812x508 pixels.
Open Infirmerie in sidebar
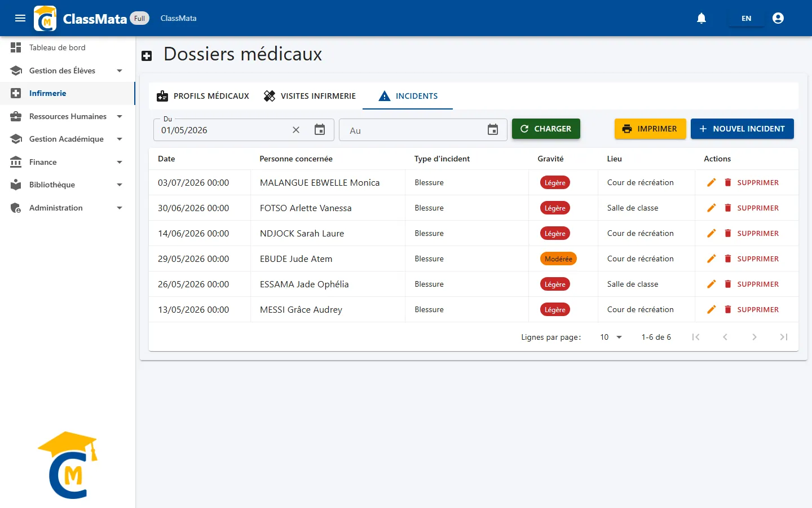[x=68, y=93]
